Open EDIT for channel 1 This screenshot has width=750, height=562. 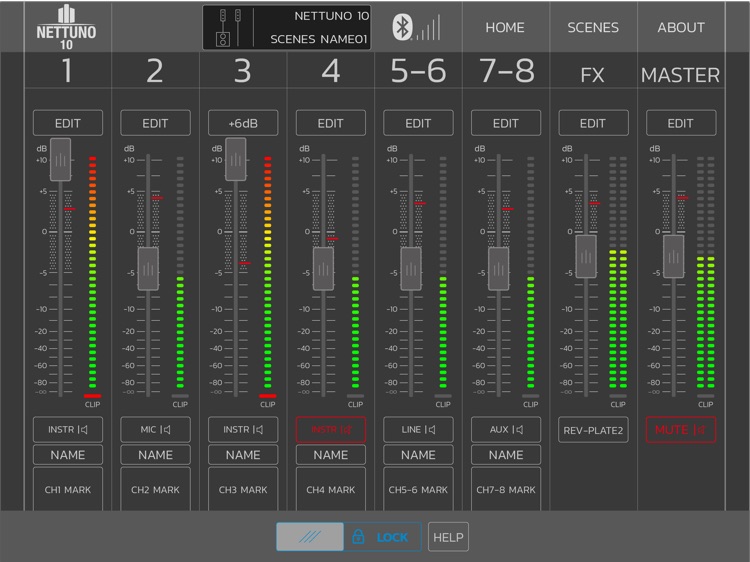click(x=67, y=123)
